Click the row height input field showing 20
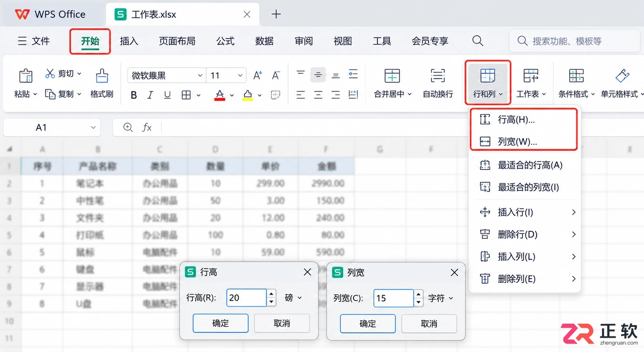The image size is (644, 352). [x=246, y=298]
